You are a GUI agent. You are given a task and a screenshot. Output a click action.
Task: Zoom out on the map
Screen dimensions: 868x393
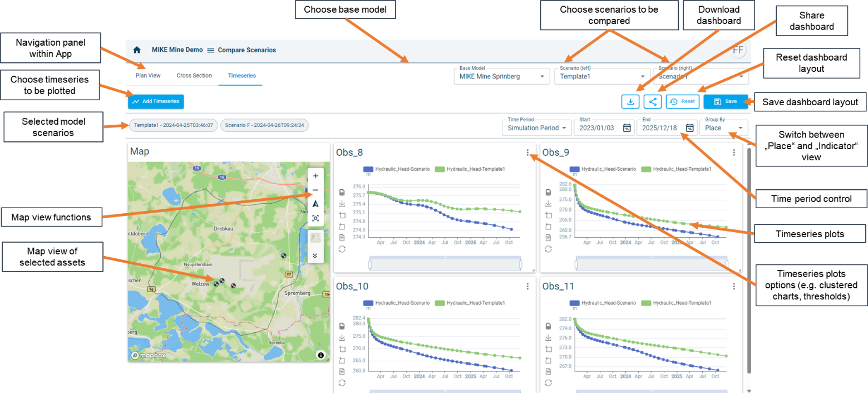click(x=315, y=190)
